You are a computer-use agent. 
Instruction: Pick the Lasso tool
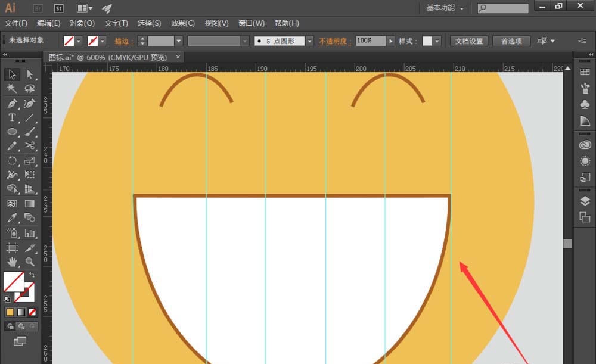30,89
